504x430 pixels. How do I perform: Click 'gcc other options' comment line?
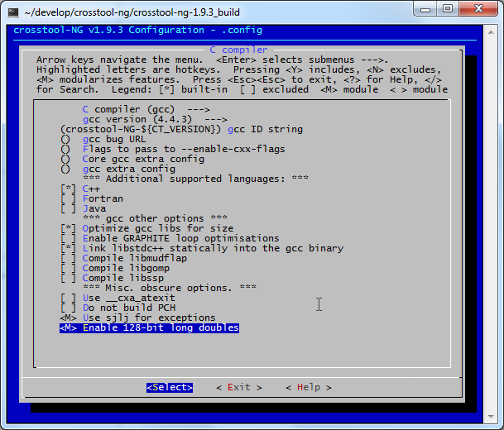(156, 218)
